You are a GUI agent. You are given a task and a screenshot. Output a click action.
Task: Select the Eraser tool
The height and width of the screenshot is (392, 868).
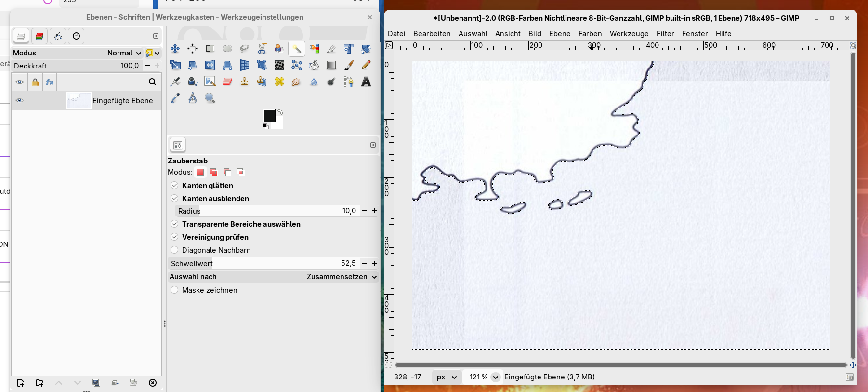pos(227,81)
